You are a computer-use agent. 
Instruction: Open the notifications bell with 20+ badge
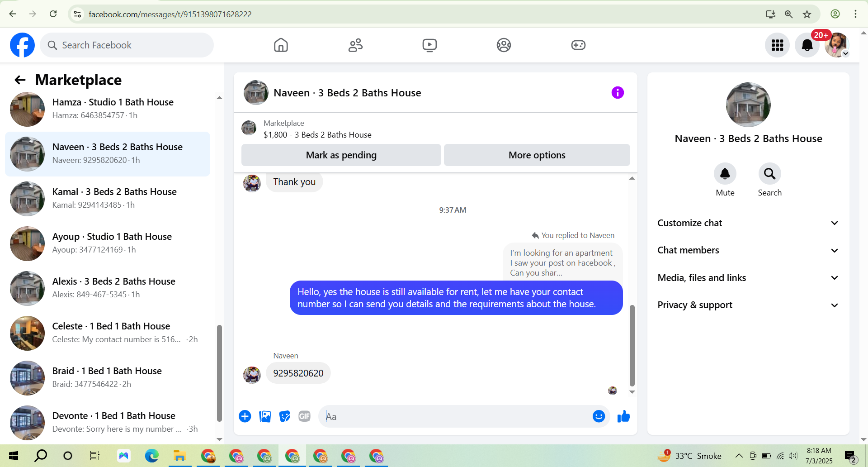click(807, 45)
